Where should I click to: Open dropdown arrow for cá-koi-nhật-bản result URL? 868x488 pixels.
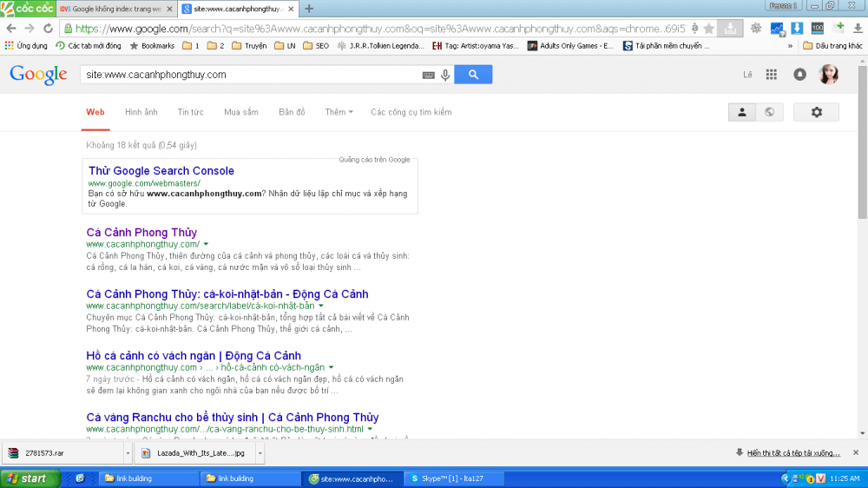[x=320, y=306]
